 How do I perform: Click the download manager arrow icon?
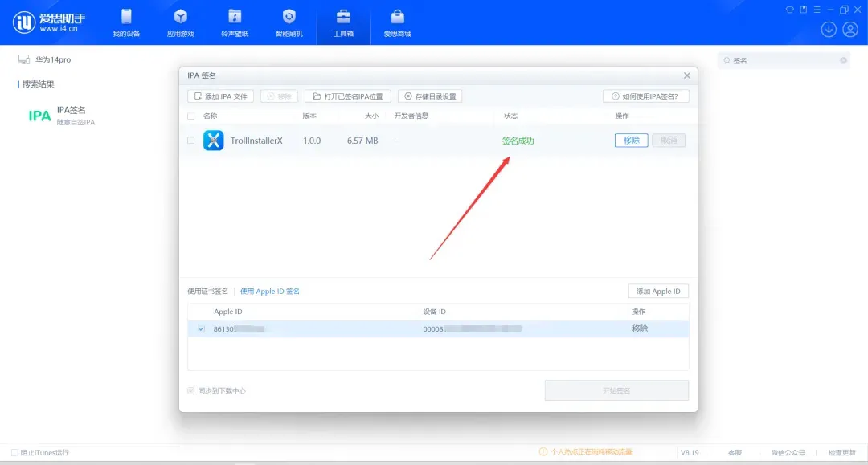829,29
